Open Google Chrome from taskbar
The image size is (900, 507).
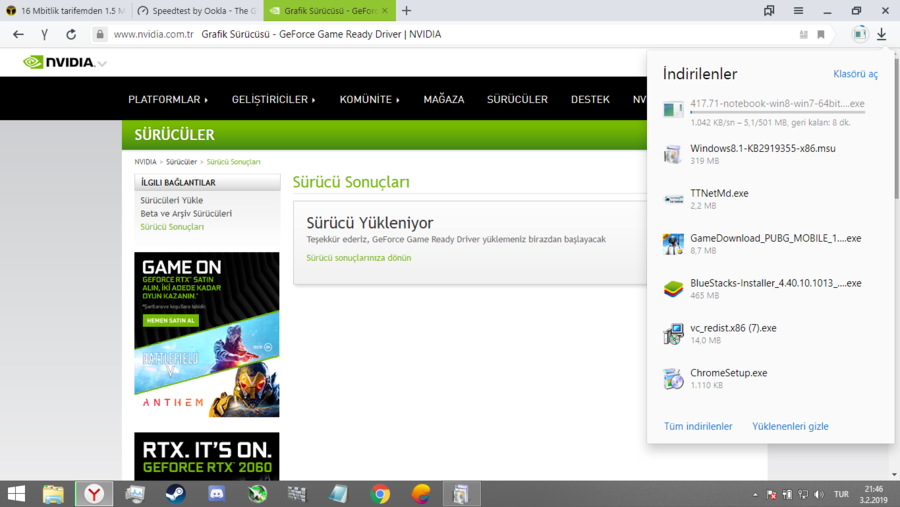380,494
